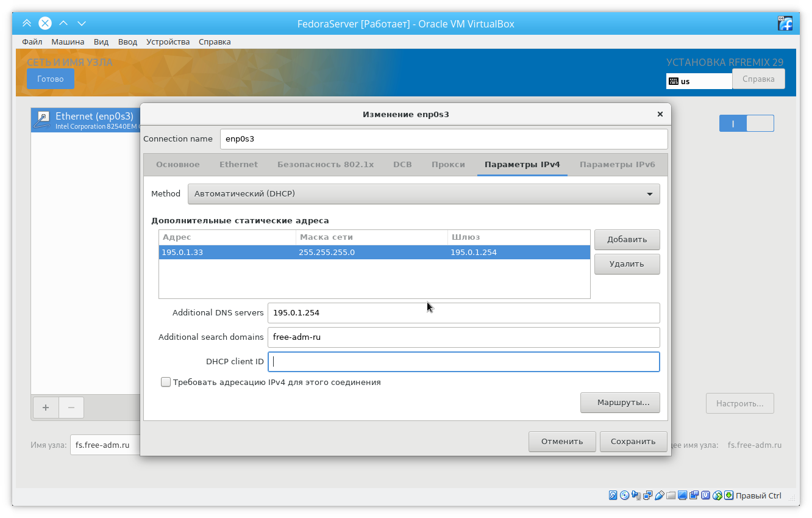Click the Additional DNS servers field
This screenshot has width=812, height=518.
463,313
